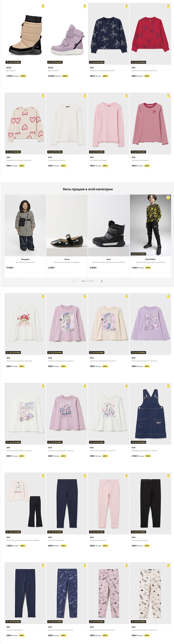Click yellow badge icon on red bow sweatshirt
The height and width of the screenshot is (644, 174).
point(168,6)
